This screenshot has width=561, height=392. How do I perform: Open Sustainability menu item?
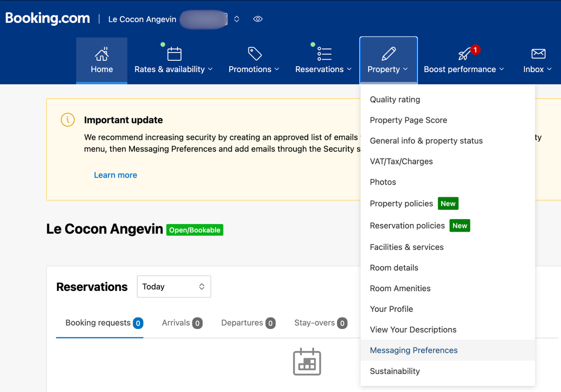click(x=448, y=371)
